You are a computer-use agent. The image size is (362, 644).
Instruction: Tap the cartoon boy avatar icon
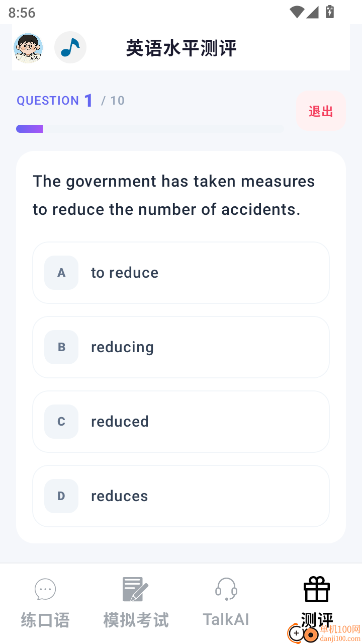(x=28, y=48)
